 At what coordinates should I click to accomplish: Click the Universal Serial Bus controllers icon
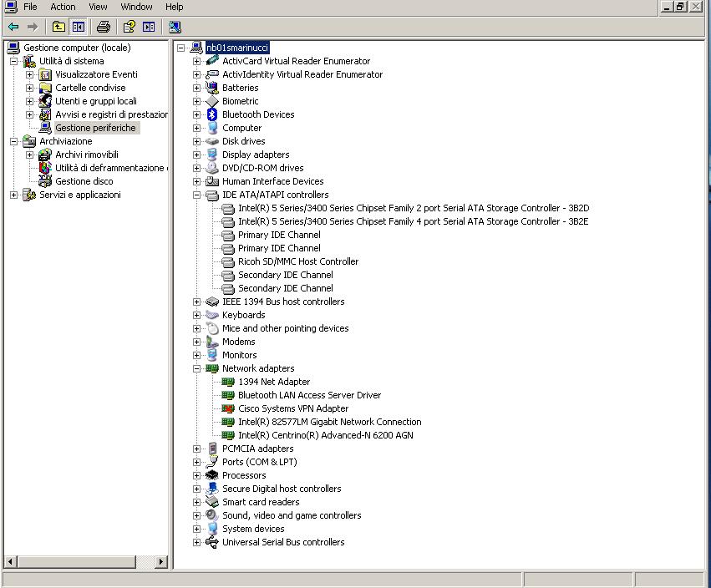[212, 542]
